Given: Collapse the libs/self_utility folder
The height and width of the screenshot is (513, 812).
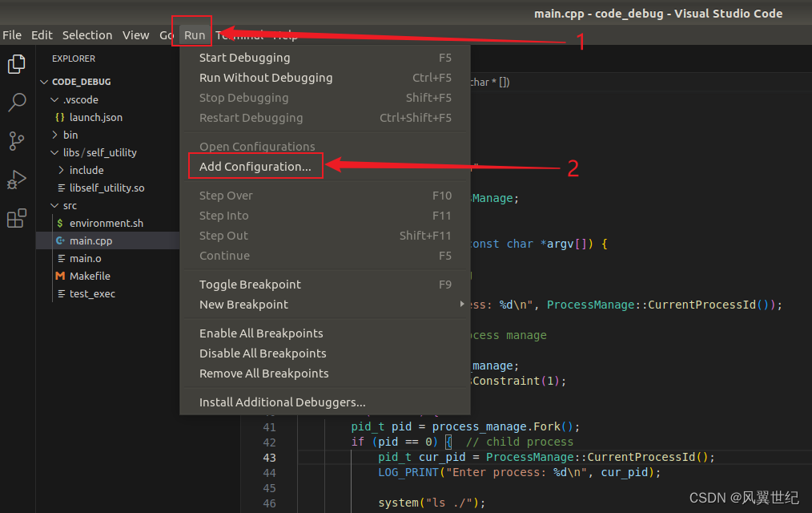Looking at the screenshot, I should (x=54, y=152).
